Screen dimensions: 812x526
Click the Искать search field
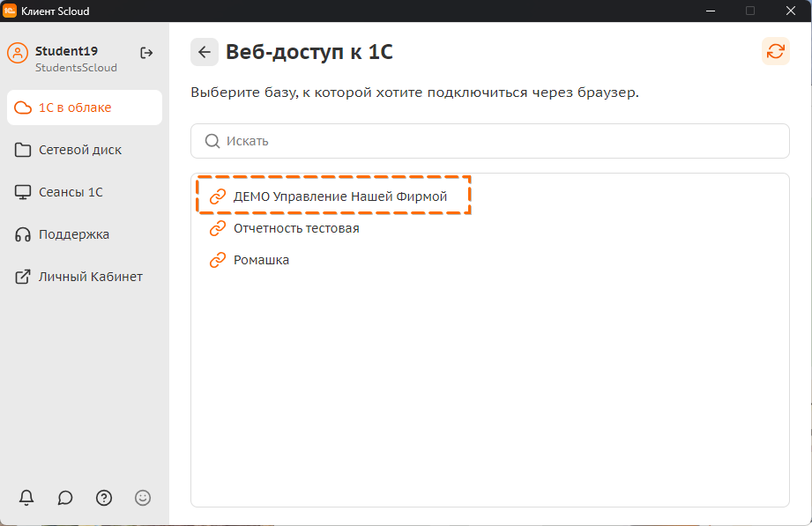point(490,141)
